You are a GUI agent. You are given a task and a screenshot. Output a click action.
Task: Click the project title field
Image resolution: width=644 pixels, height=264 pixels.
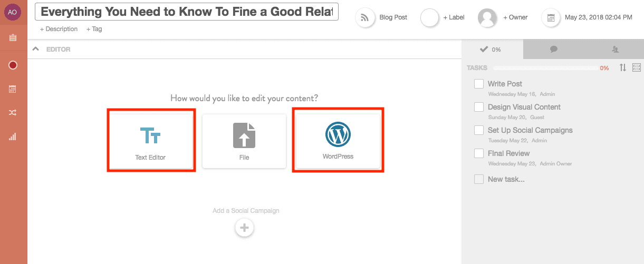pos(187,12)
